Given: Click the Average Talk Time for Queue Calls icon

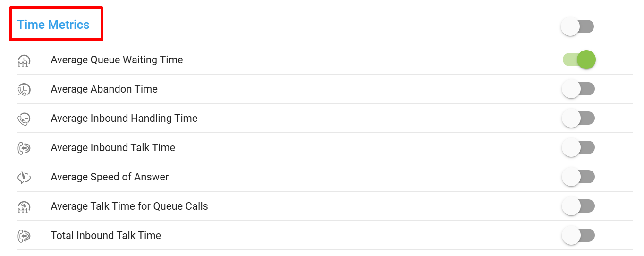Looking at the screenshot, I should pyautogui.click(x=24, y=206).
